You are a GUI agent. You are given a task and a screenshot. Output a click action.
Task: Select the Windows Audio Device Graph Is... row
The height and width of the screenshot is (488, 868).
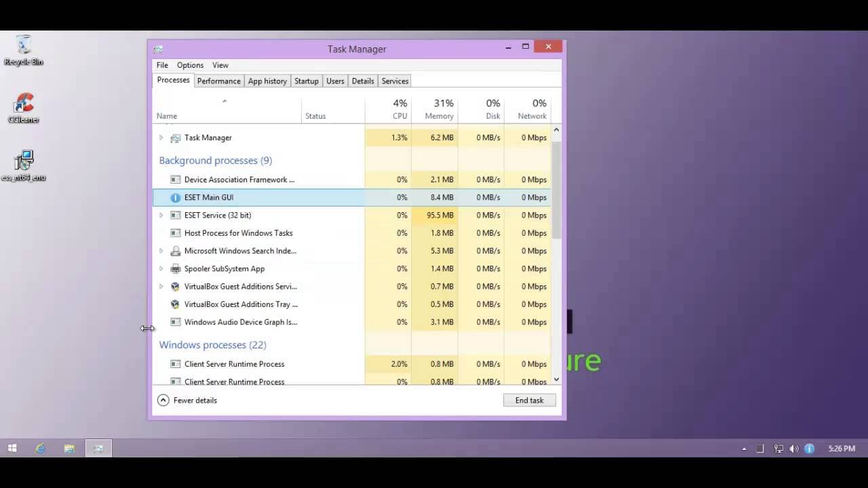click(352, 322)
